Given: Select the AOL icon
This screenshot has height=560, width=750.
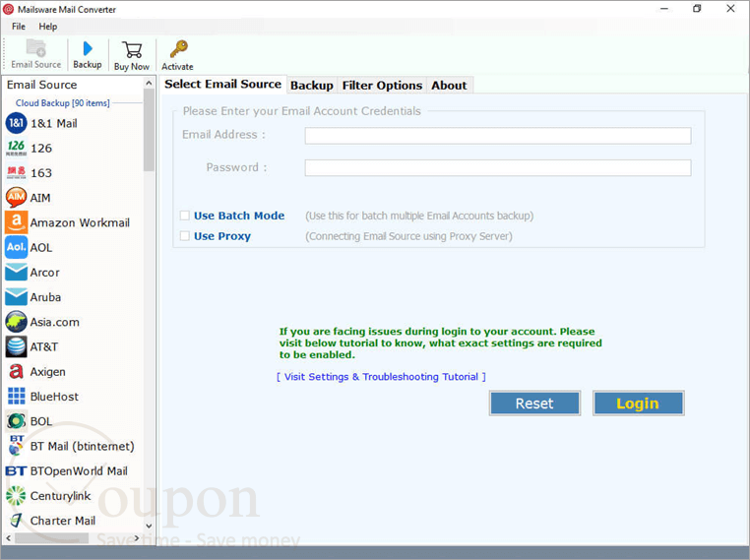Looking at the screenshot, I should tap(17, 247).
